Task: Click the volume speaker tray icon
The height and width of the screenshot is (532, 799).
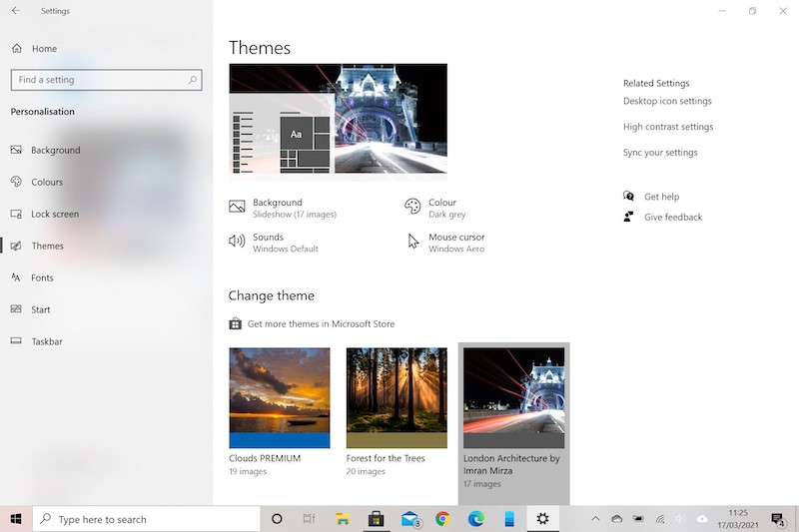Action: pyautogui.click(x=680, y=519)
